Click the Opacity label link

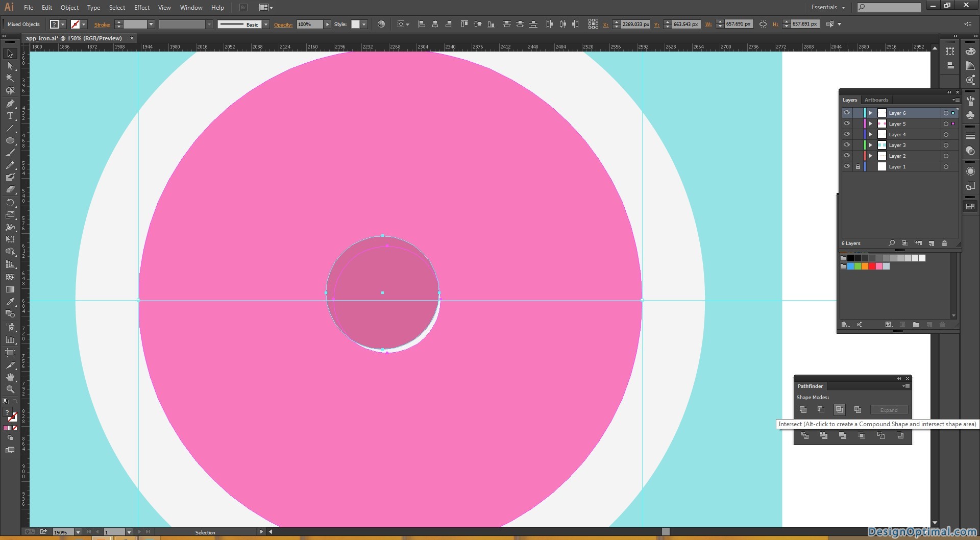tap(283, 24)
